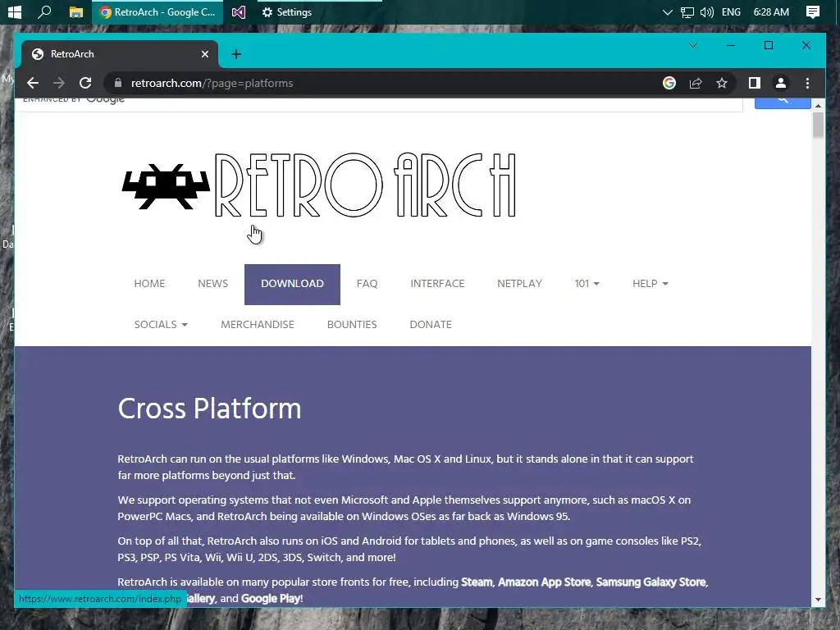Screen dimensions: 840x630
Task: Open the Windows Start menu
Action: tap(15, 11)
